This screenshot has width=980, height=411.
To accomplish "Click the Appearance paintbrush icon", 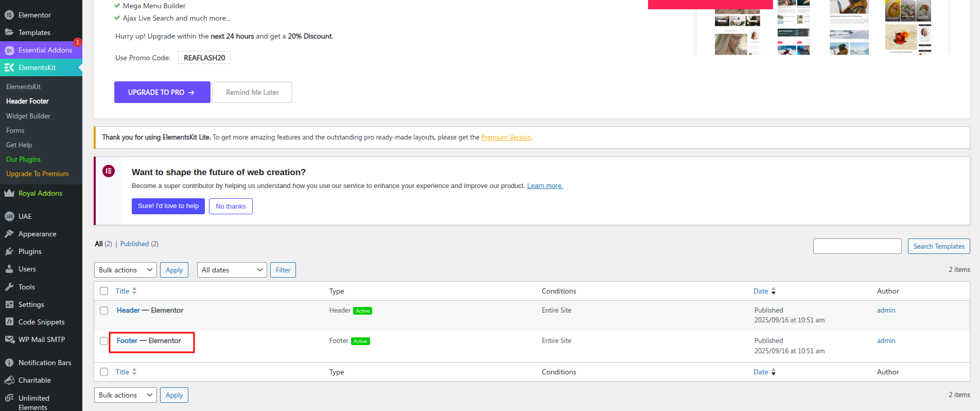I will 9,234.
